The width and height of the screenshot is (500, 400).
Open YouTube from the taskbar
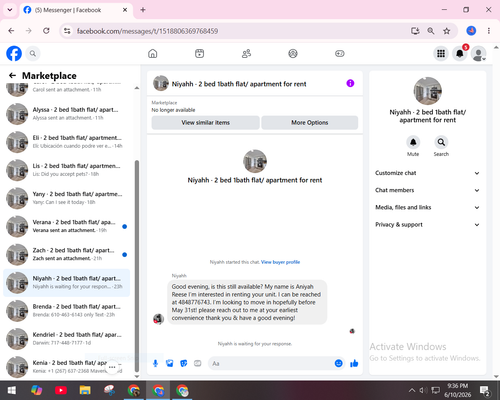[61, 390]
